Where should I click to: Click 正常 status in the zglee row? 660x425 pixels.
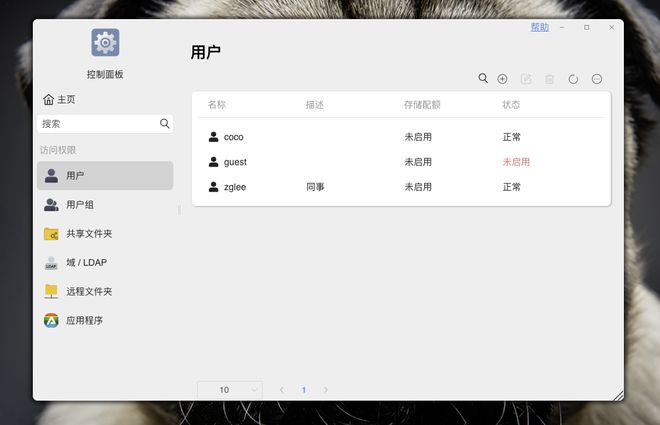(x=511, y=187)
